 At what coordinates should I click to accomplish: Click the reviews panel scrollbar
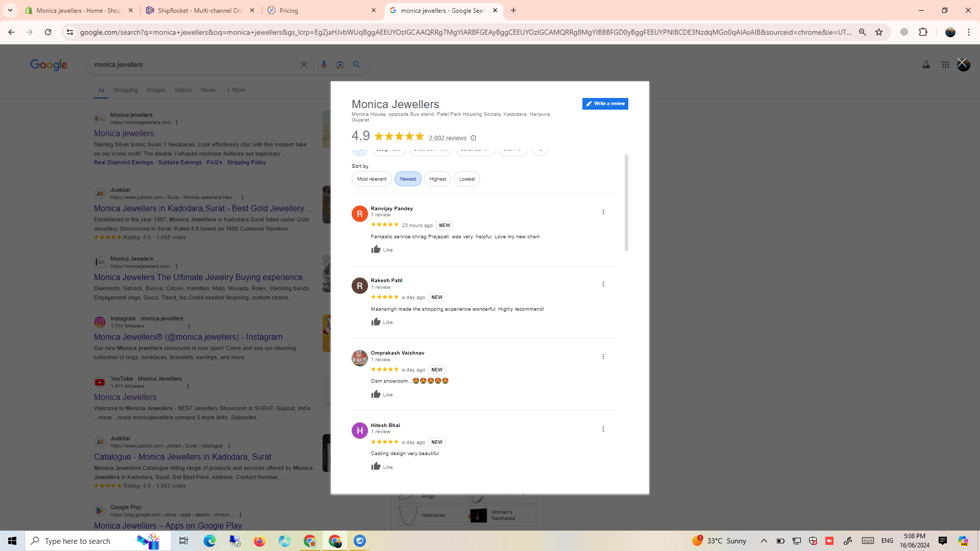point(626,203)
